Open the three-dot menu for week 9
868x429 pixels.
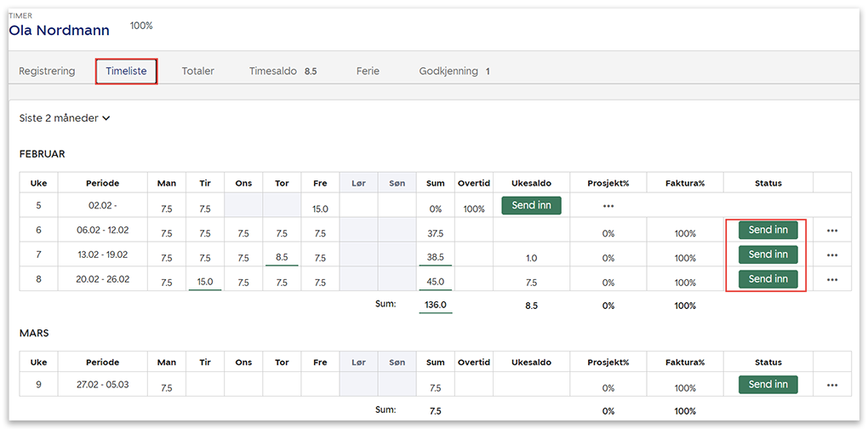tap(831, 386)
